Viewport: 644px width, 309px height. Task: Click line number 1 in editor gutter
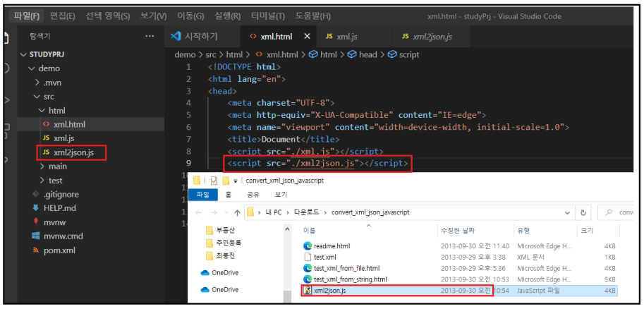click(188, 67)
